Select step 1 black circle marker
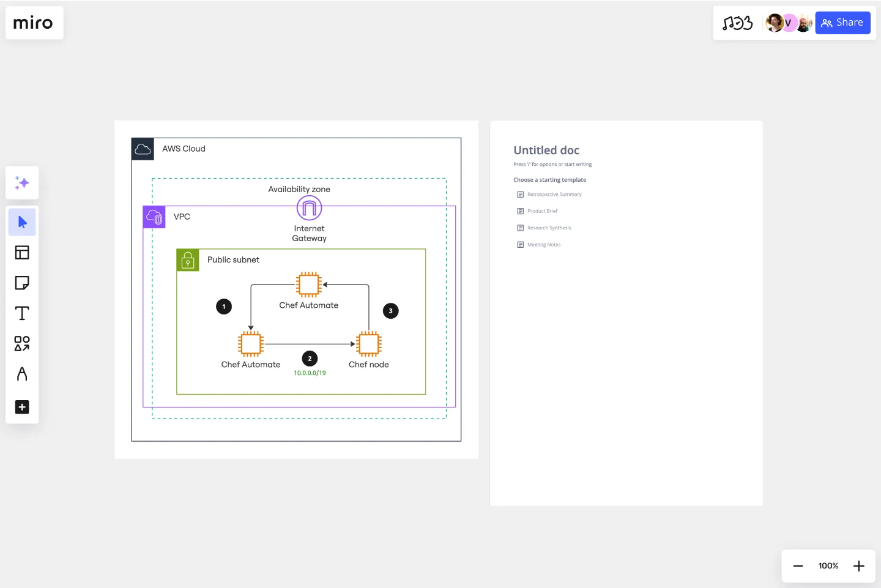Screen dimensions: 881x588 [x=224, y=307]
